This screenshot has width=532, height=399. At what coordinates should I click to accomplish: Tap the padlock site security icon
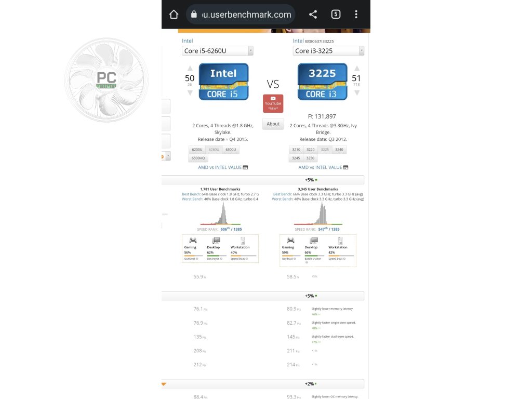pos(194,14)
